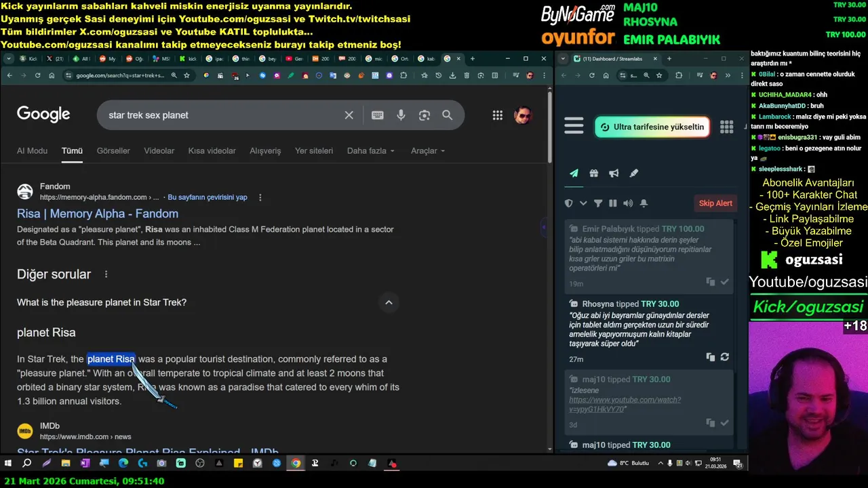Image resolution: width=868 pixels, height=488 pixels.
Task: Expand the Daha fazla dropdown
Action: coord(370,150)
